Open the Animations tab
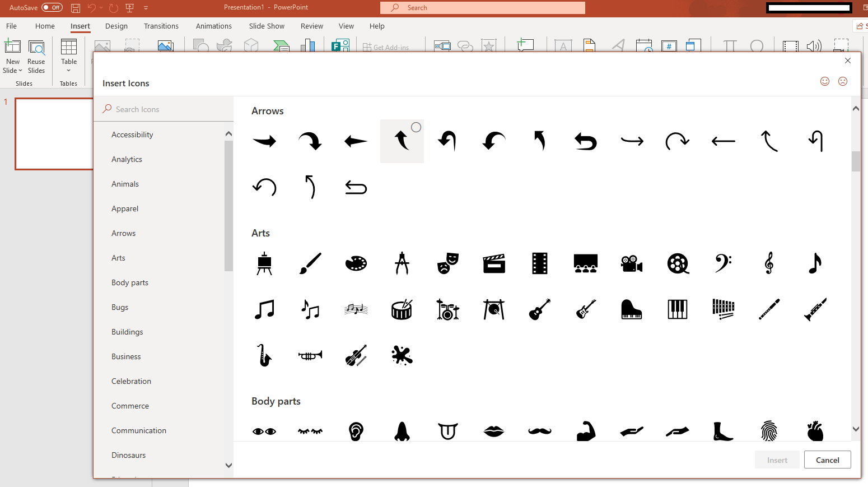The image size is (868, 487). [x=214, y=26]
